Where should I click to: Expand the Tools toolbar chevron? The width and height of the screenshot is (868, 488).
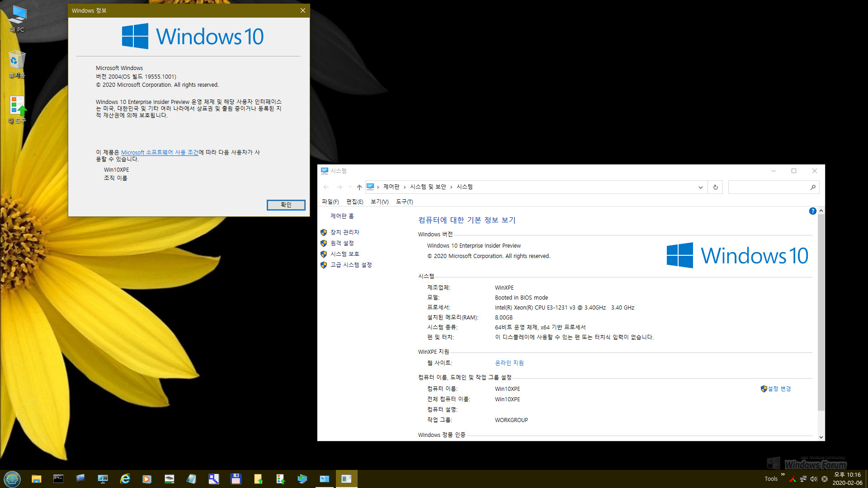pyautogui.click(x=783, y=474)
